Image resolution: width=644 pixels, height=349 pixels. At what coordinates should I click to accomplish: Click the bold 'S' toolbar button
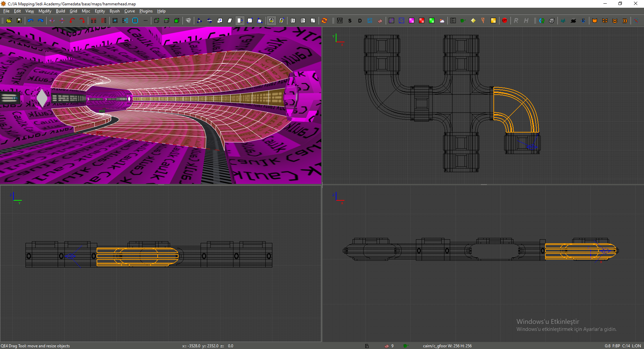pyautogui.click(x=350, y=20)
